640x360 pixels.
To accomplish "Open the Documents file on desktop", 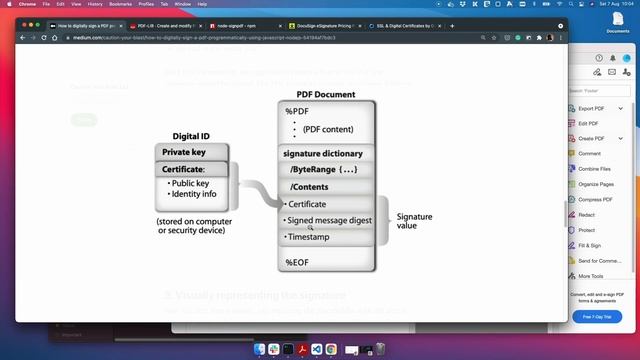I will pyautogui.click(x=618, y=22).
